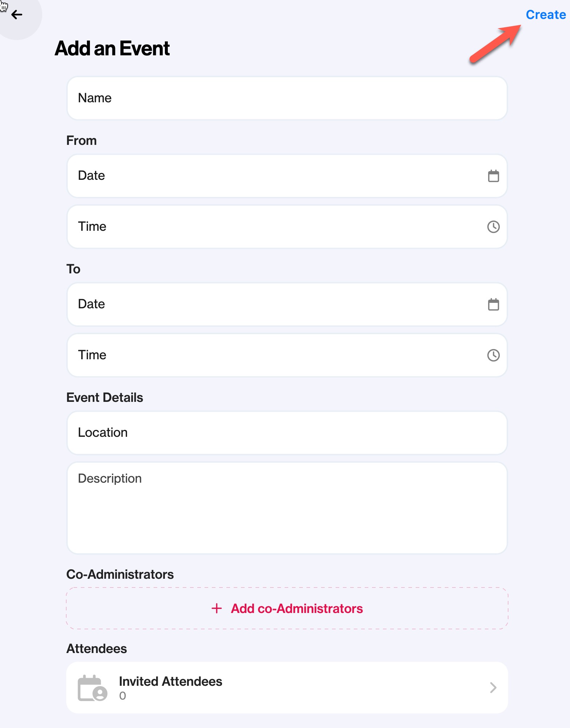Open the From time clock icon
570x728 pixels.
click(x=493, y=227)
